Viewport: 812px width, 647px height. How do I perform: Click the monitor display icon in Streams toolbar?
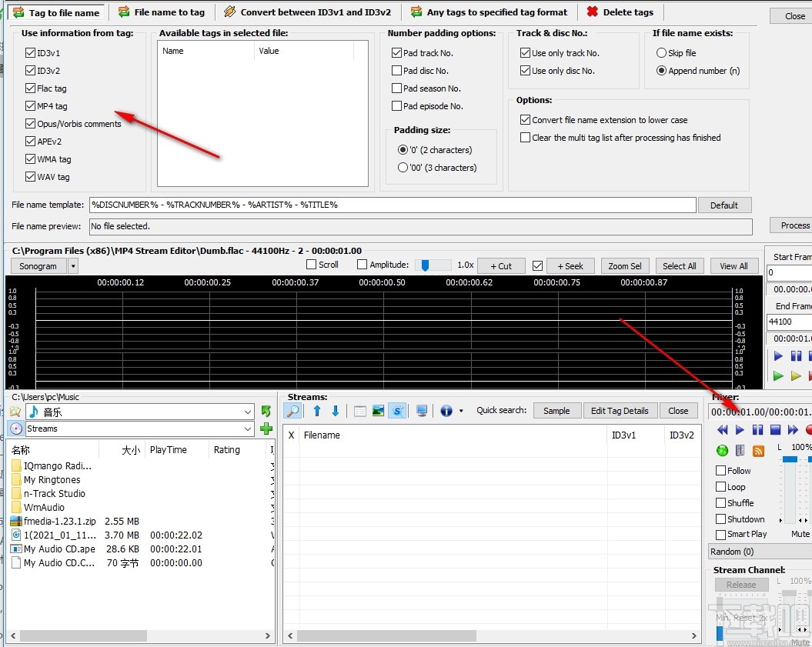coord(421,410)
